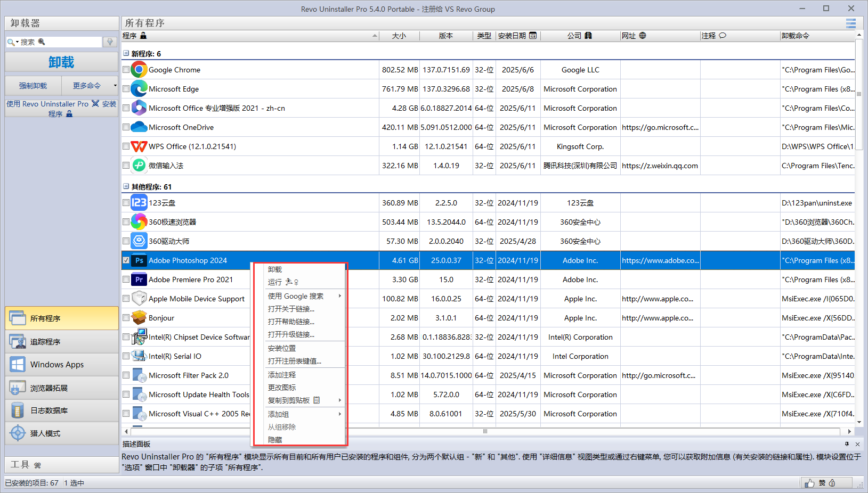Choose 运行 from the context menu
This screenshot has width=868, height=493.
283,282
